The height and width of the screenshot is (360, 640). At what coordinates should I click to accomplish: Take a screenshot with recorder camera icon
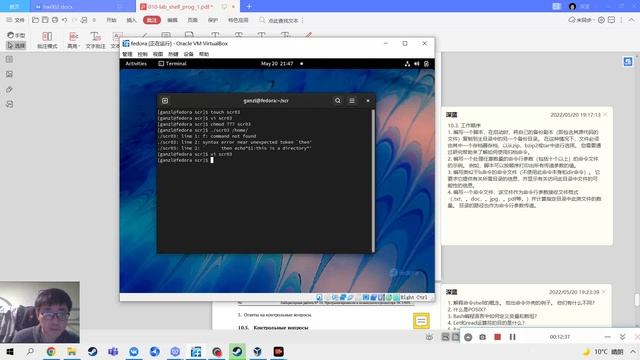[482, 337]
